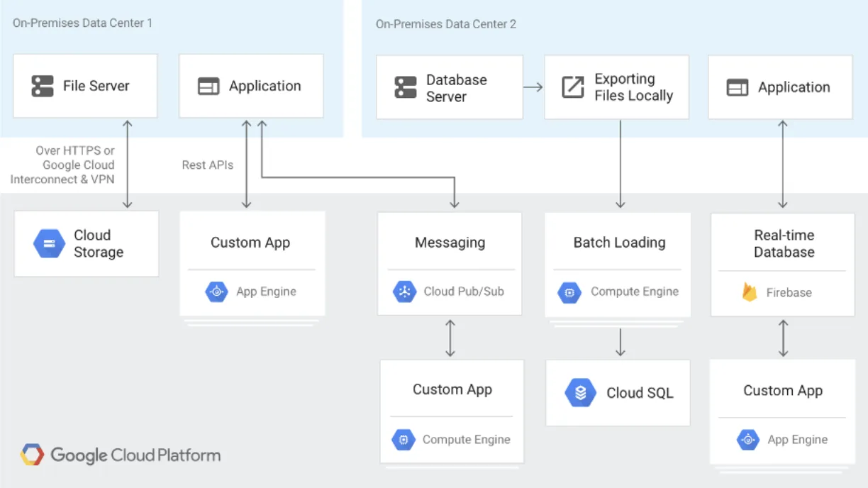868x488 pixels.
Task: Select the blue Cloud Storage hexagon icon
Action: click(x=49, y=244)
